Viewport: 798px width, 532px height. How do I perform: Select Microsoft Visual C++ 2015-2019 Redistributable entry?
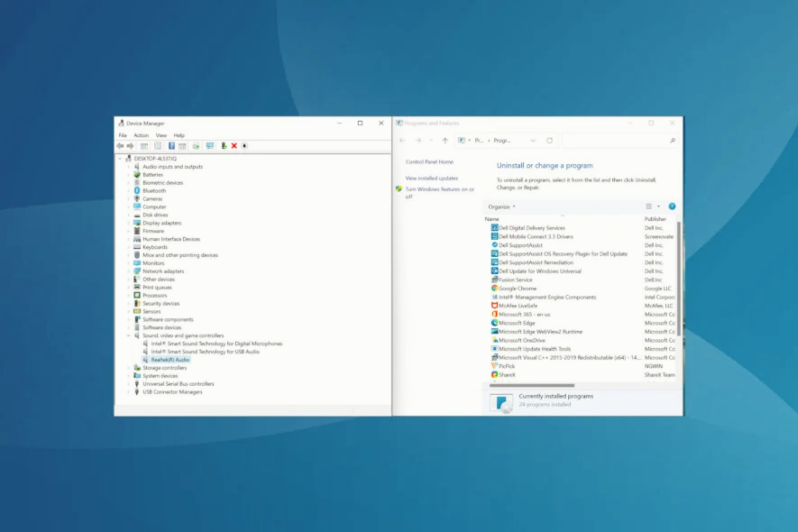[569, 357]
